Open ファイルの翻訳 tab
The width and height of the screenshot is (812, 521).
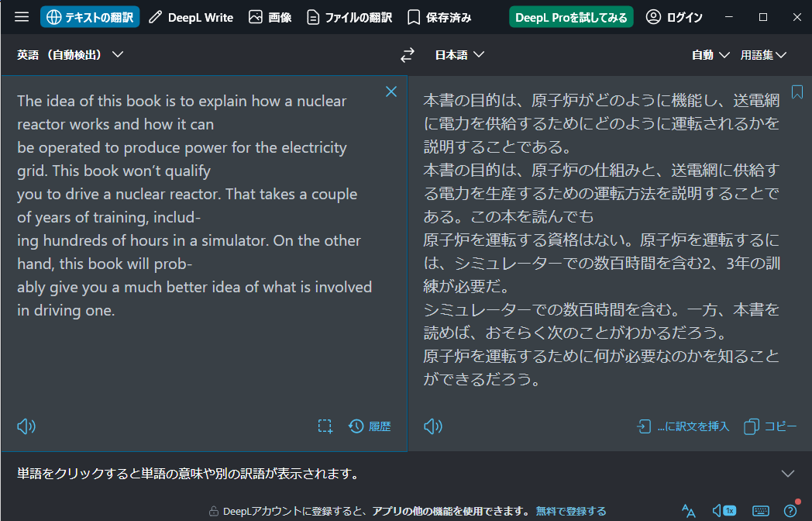click(x=349, y=17)
